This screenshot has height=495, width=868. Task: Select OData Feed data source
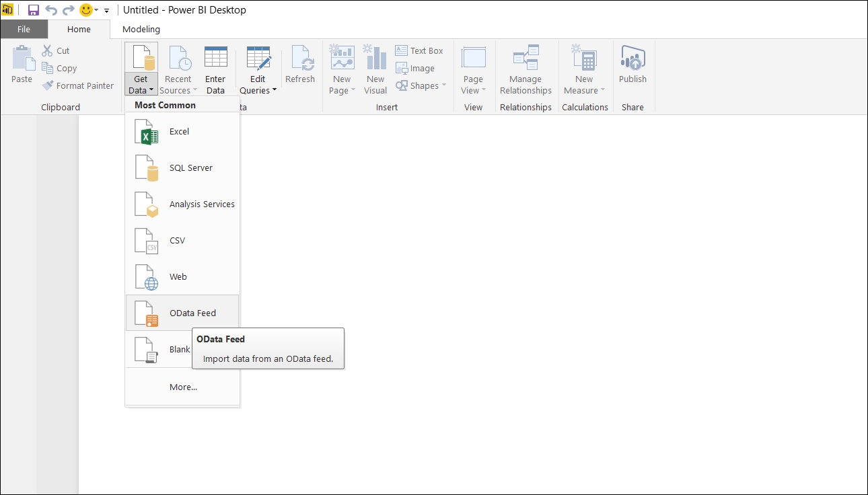tap(182, 313)
